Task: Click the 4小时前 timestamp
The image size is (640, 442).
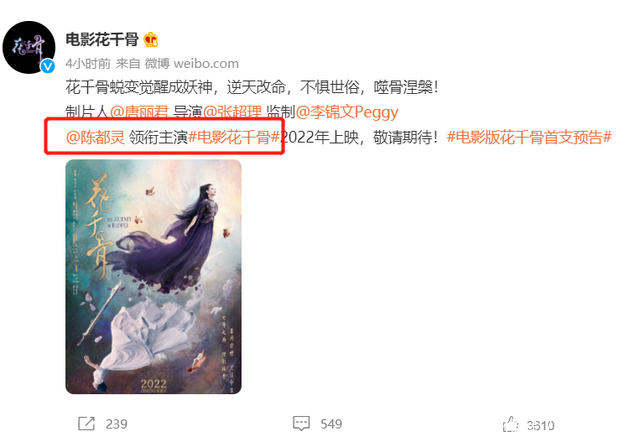Action: click(x=88, y=64)
